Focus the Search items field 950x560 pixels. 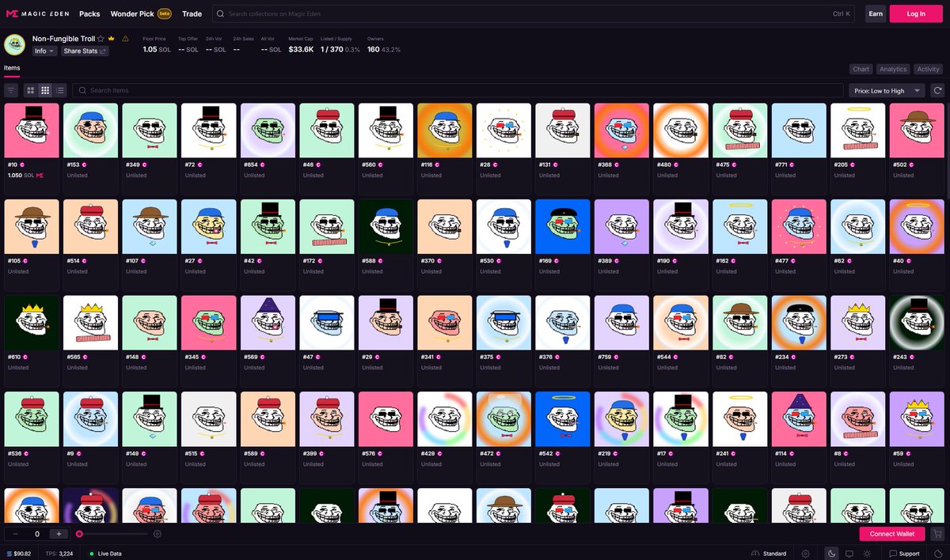pos(458,91)
